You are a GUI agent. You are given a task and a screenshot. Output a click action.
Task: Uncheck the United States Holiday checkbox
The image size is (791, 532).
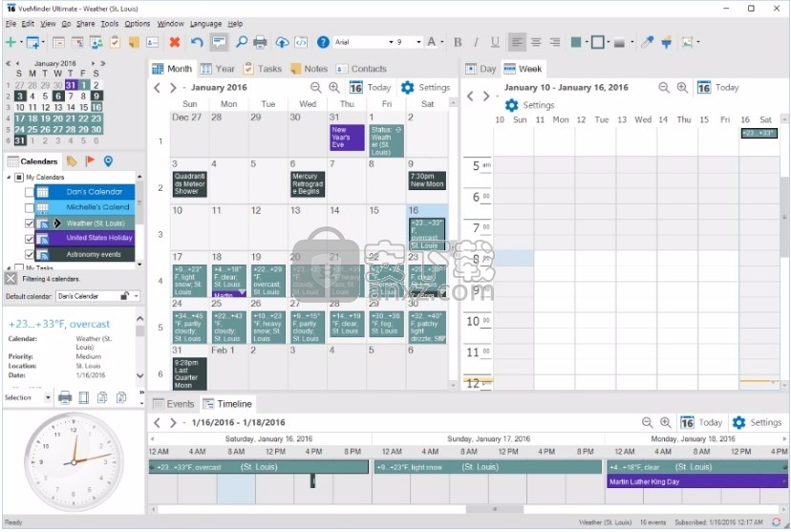pyautogui.click(x=30, y=239)
